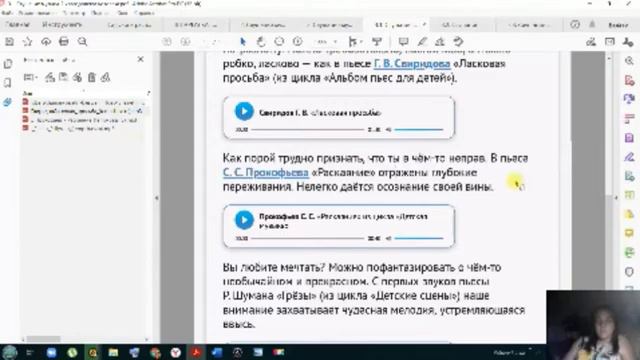Screen dimensions: 640x360
Task: Adjust the Sviridov player volume slider
Action: (x=419, y=130)
